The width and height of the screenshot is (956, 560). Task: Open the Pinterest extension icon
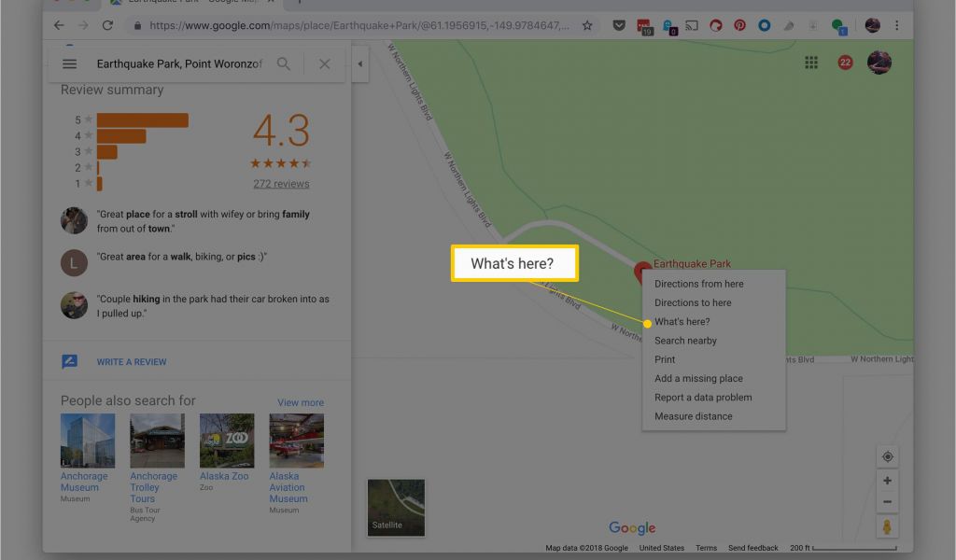(739, 25)
